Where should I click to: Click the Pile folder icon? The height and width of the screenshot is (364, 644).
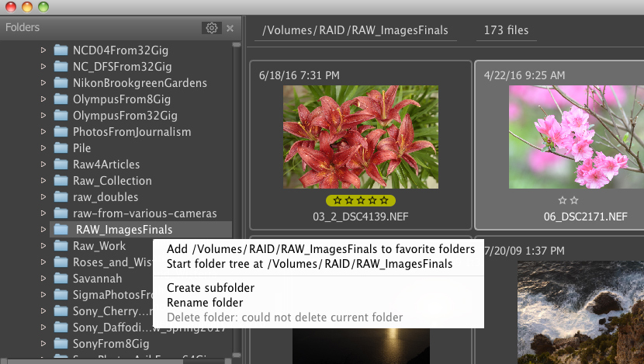tap(61, 148)
